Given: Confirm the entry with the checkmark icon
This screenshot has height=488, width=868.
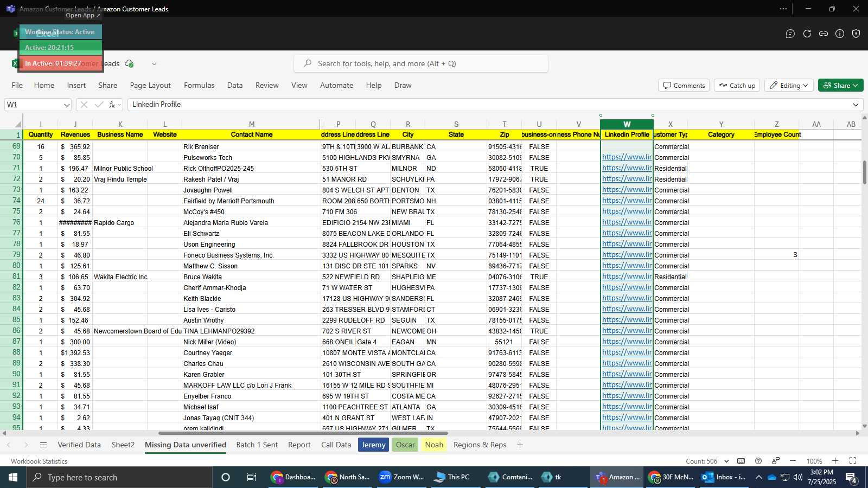Looking at the screenshot, I should (x=99, y=105).
